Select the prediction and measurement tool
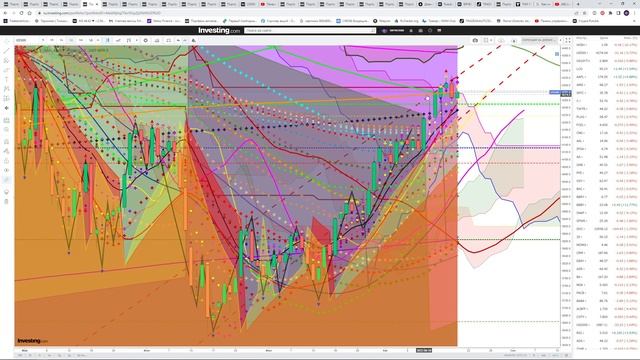 click(x=6, y=98)
